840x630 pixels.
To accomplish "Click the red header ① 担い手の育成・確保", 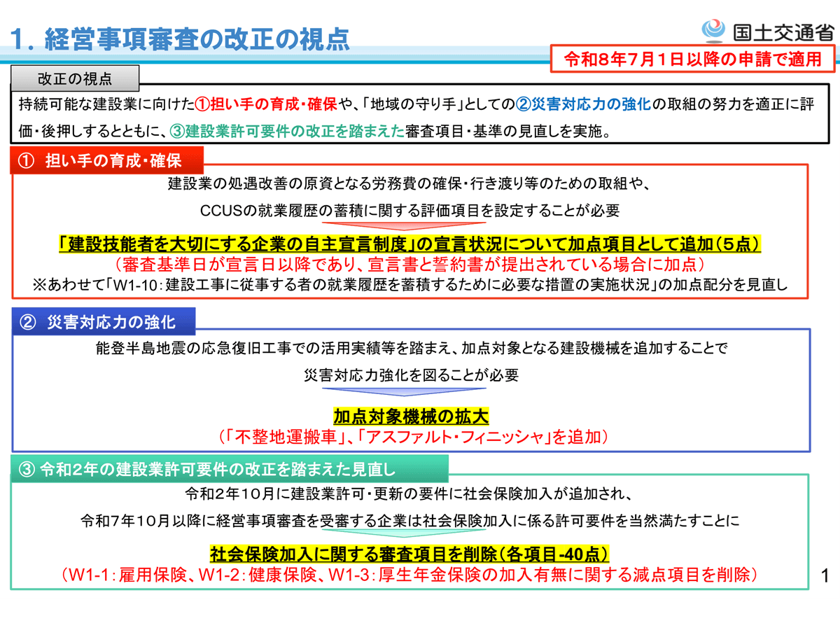I will tap(107, 161).
